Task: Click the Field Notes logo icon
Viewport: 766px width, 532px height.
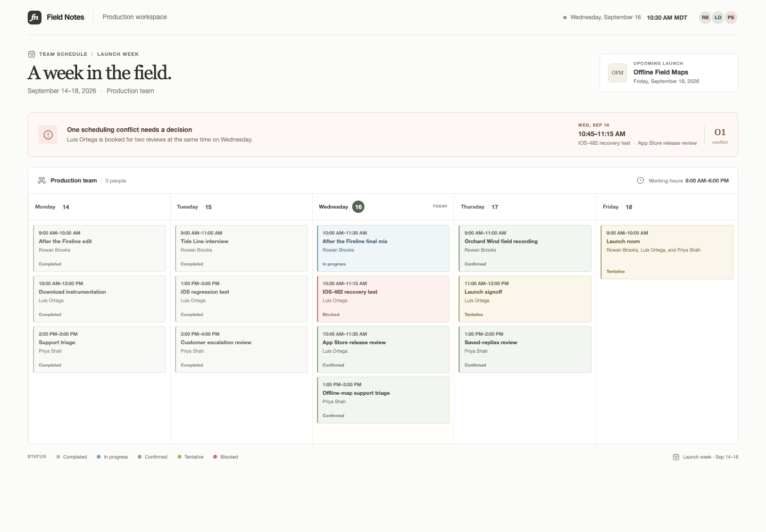Action: (x=35, y=18)
